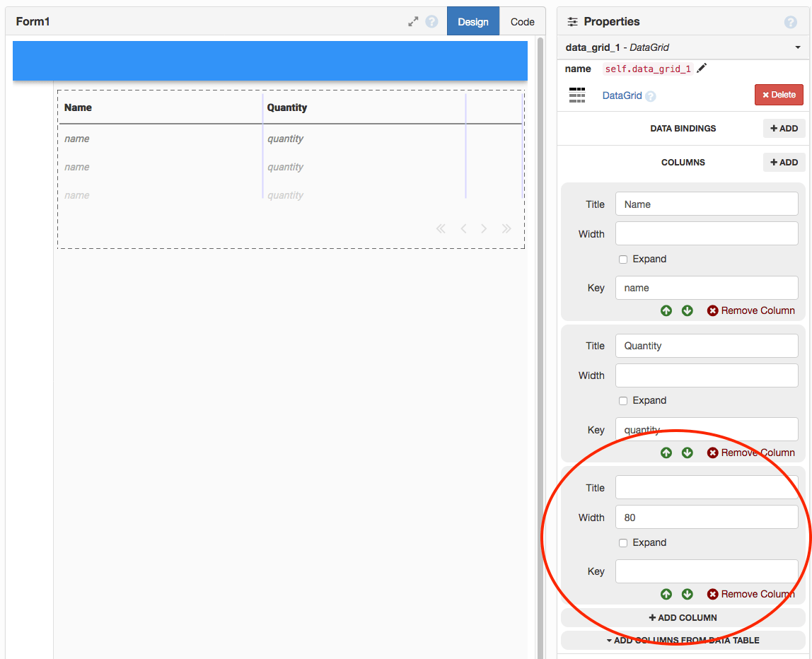Move the width-80 column down

pyautogui.click(x=688, y=594)
